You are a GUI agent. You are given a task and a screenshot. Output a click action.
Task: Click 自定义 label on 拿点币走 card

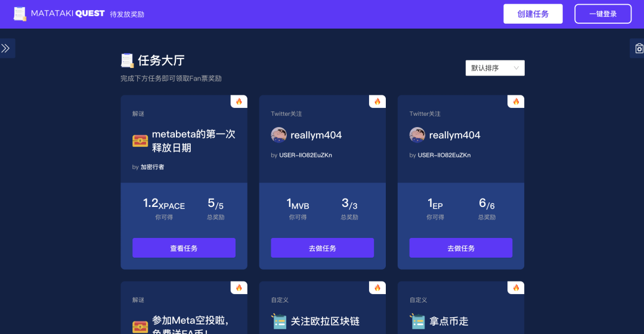click(x=418, y=300)
